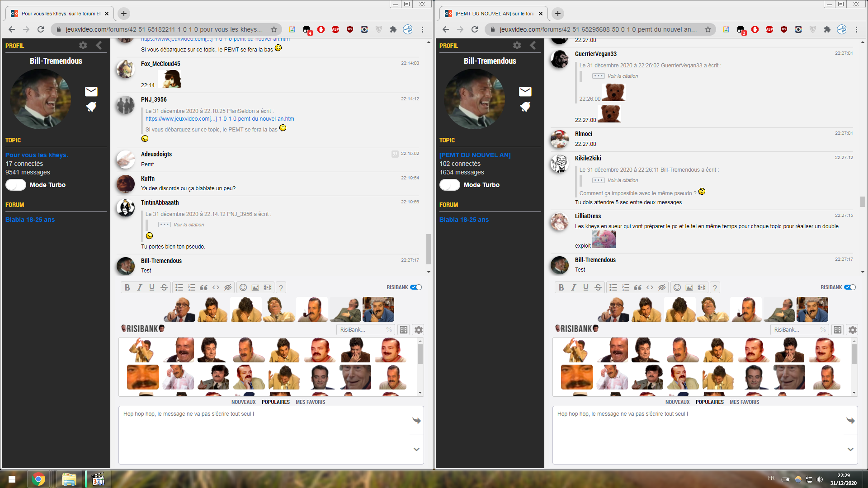The image size is (868, 488).
Task: Disable the RISIBANK switch in left editor
Action: coord(416,287)
